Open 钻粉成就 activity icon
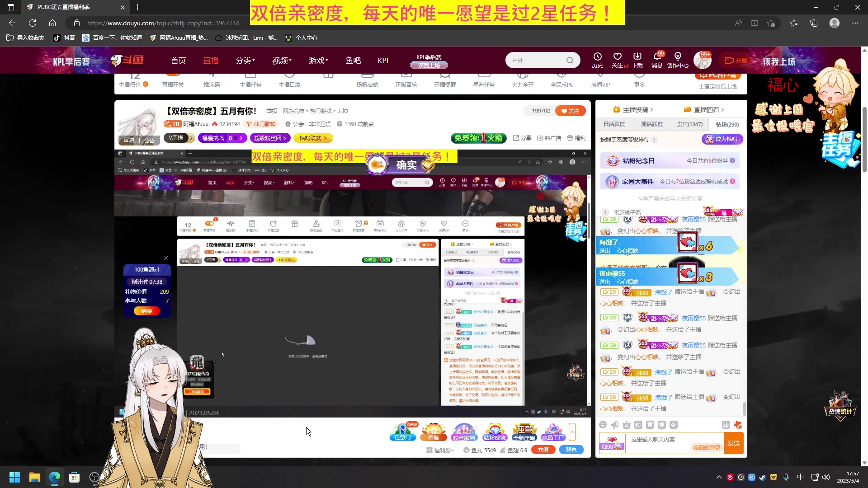868x488 pixels. pos(495,432)
